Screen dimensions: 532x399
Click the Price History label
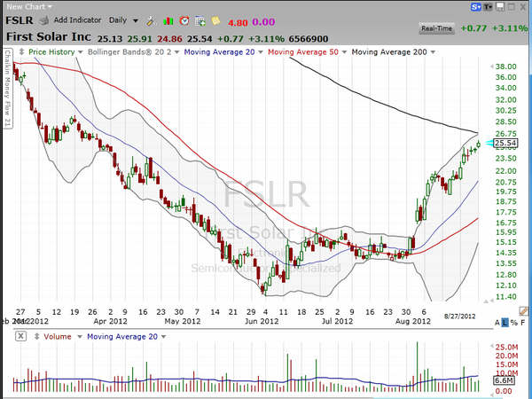[x=51, y=52]
